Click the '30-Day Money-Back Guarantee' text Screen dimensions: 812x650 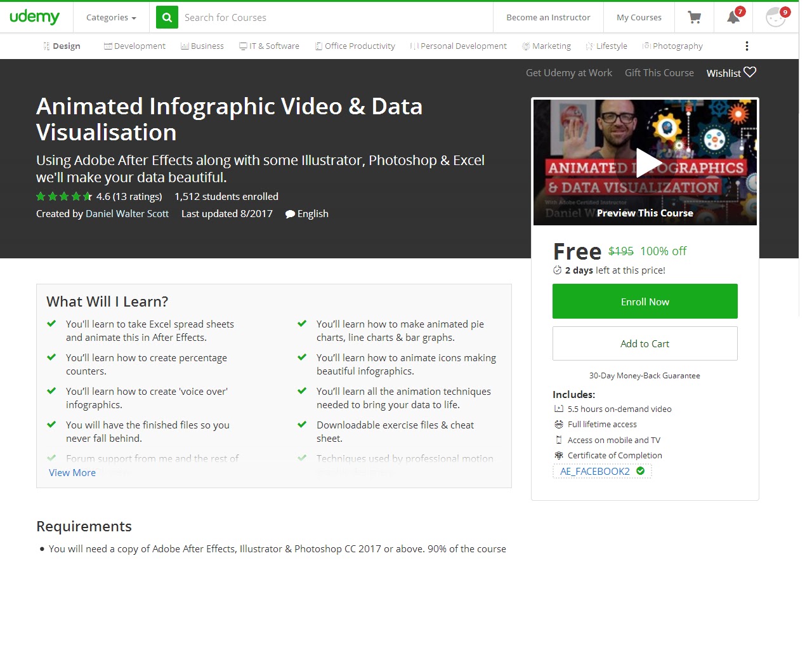click(x=645, y=376)
